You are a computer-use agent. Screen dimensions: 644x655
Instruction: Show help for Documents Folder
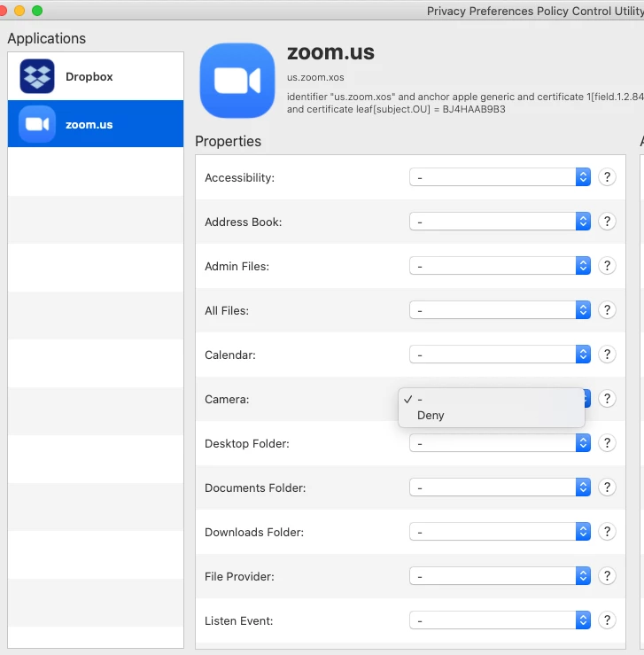point(607,487)
